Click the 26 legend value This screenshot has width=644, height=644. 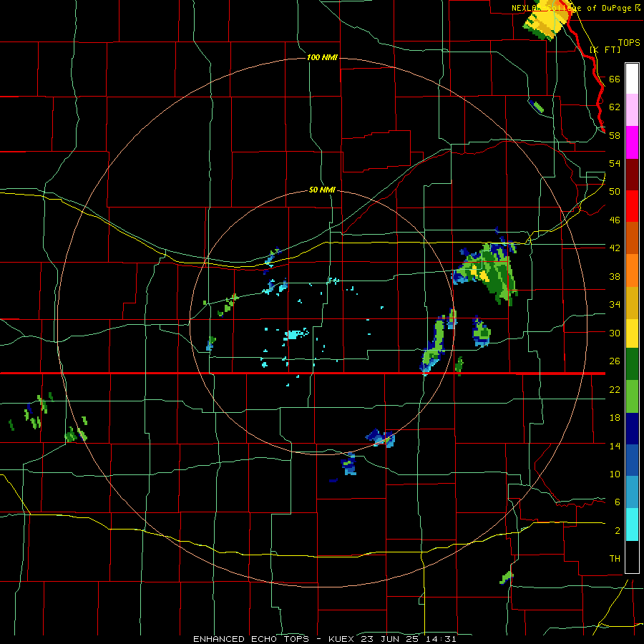615,361
